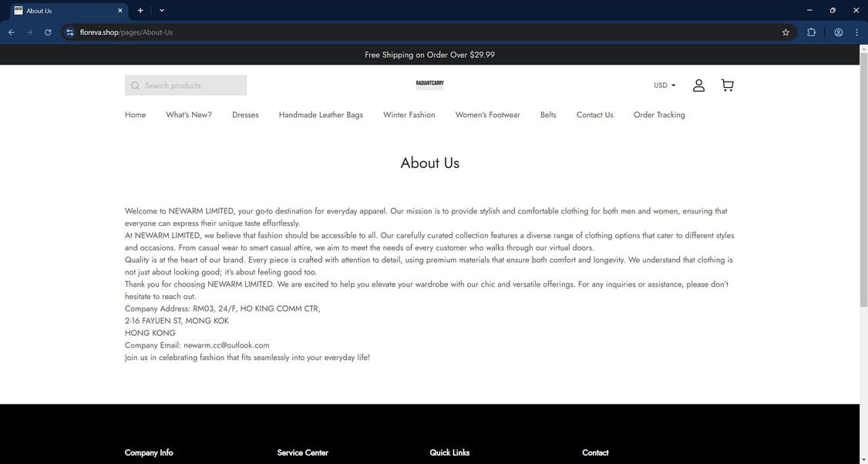Click the Company Address line

click(223, 308)
